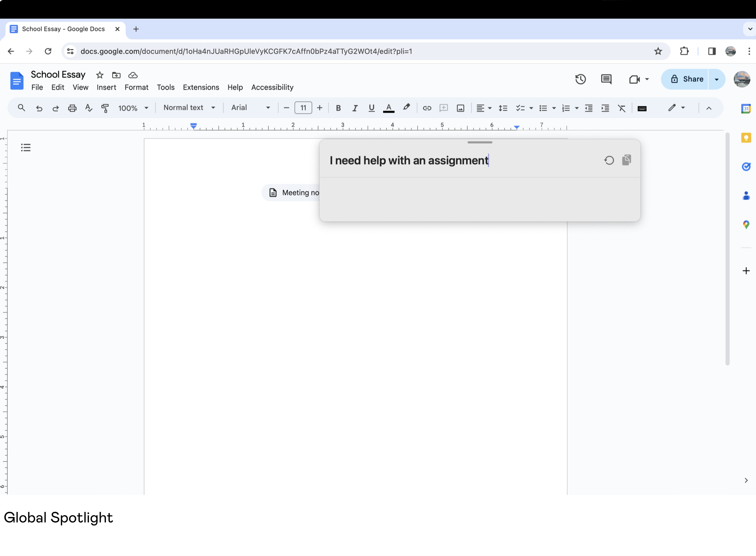The width and height of the screenshot is (756, 556).
Task: Toggle bold formatting
Action: (x=338, y=108)
